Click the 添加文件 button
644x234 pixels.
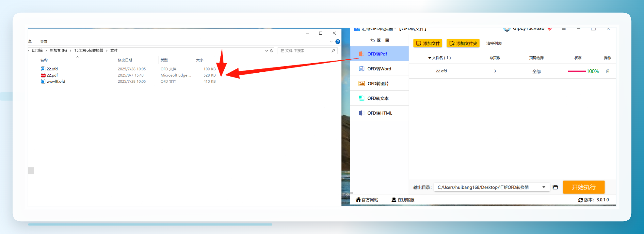428,43
